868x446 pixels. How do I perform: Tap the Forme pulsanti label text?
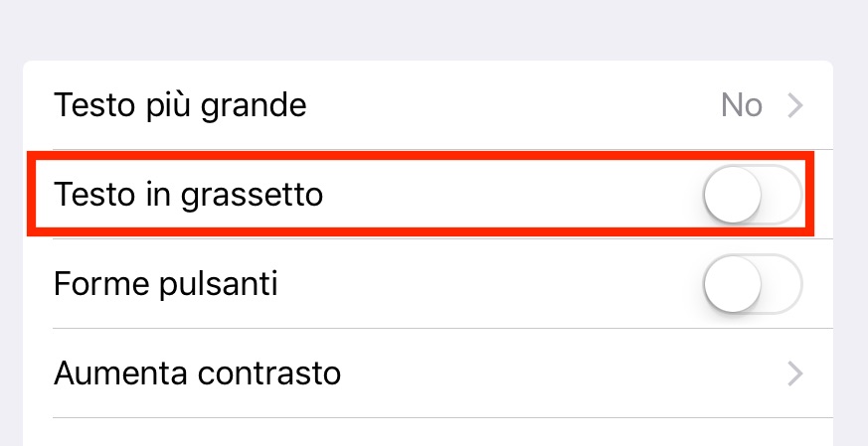[x=166, y=285]
